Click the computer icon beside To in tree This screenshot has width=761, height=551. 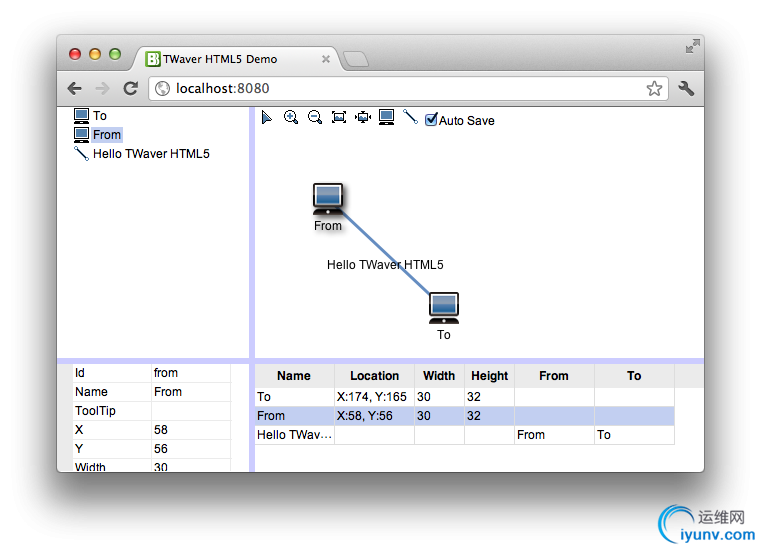click(82, 116)
